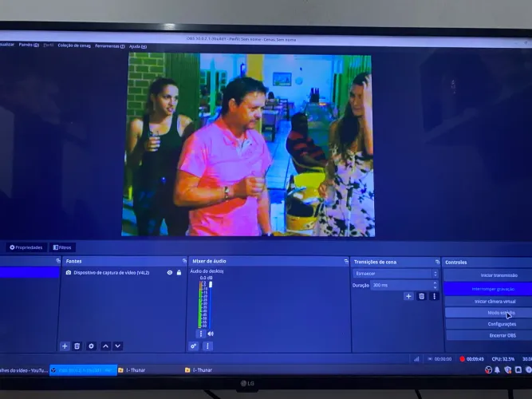Open the transition properties dots menu
This screenshot has height=399, width=532.
pyautogui.click(x=434, y=296)
